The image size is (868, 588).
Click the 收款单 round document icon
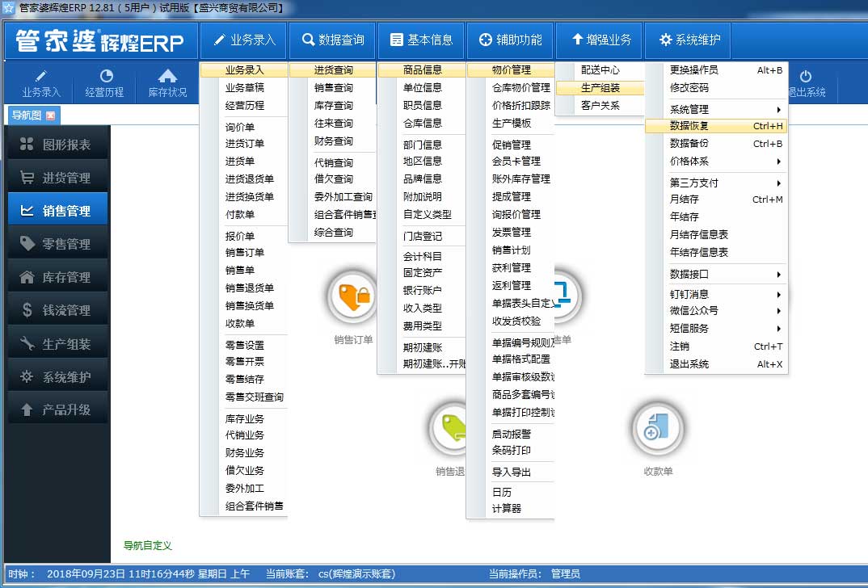pyautogui.click(x=658, y=429)
